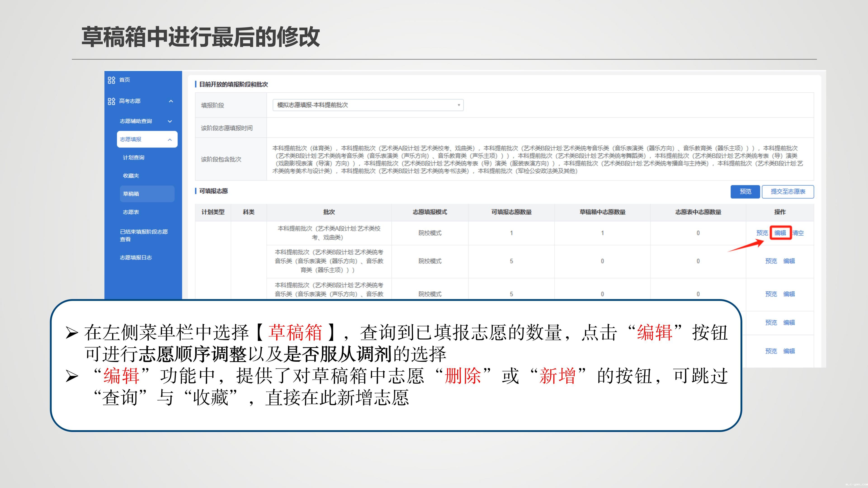
Task: Click 编辑 for 器乐方向 batch row
Action: [x=789, y=261]
